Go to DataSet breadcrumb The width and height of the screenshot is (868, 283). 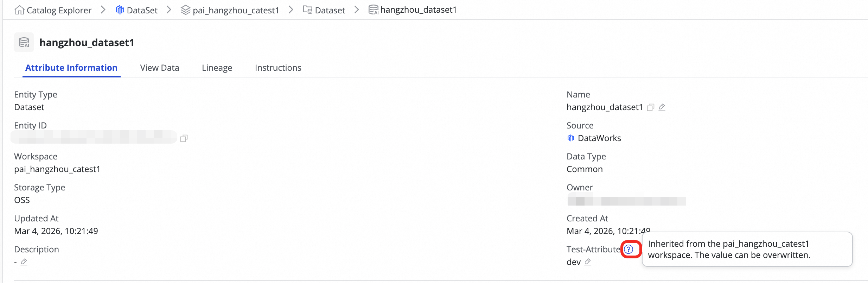tap(142, 10)
